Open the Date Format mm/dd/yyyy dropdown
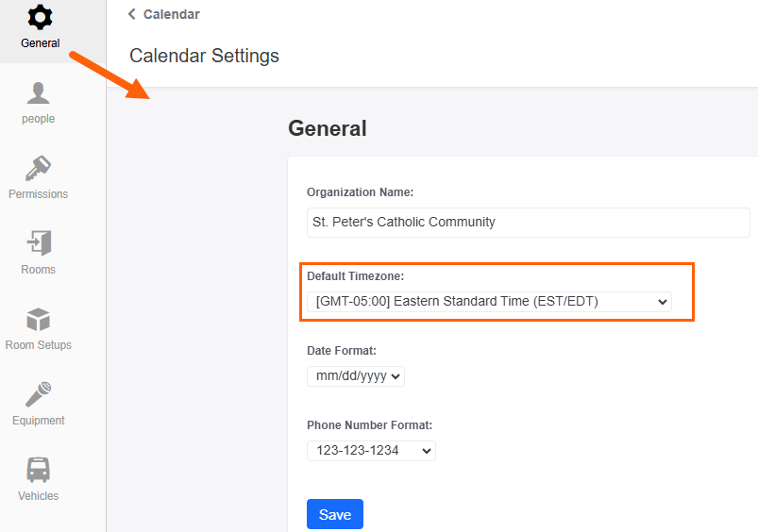Viewport: 758px width, 532px height. [356, 376]
